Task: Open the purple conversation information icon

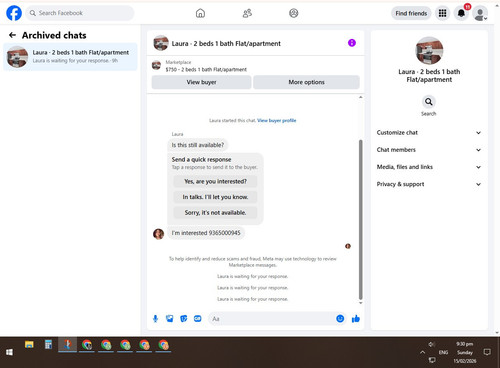Action: (352, 43)
